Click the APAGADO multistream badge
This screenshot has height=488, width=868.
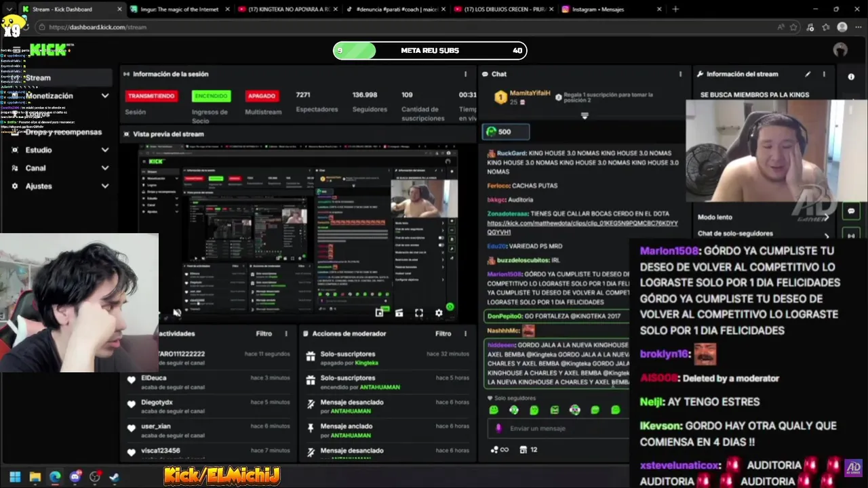click(x=261, y=96)
